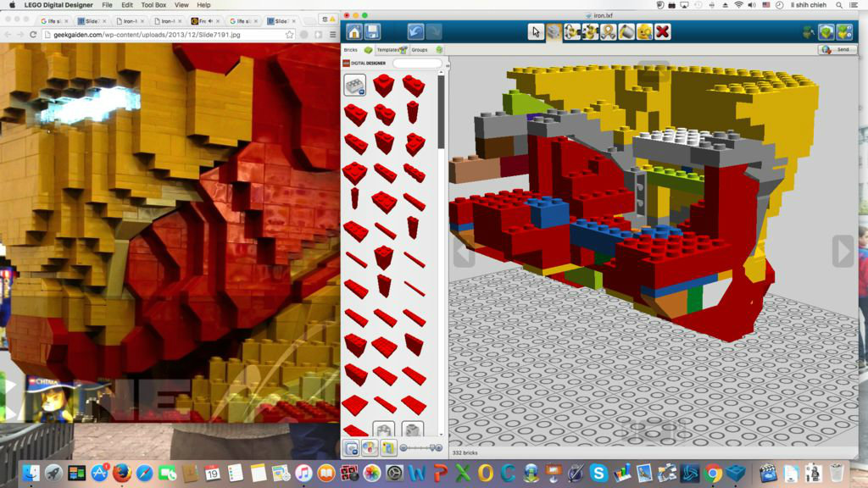Viewport: 868px width, 488px height.
Task: Save the model with floppy disk icon
Action: coord(372,31)
